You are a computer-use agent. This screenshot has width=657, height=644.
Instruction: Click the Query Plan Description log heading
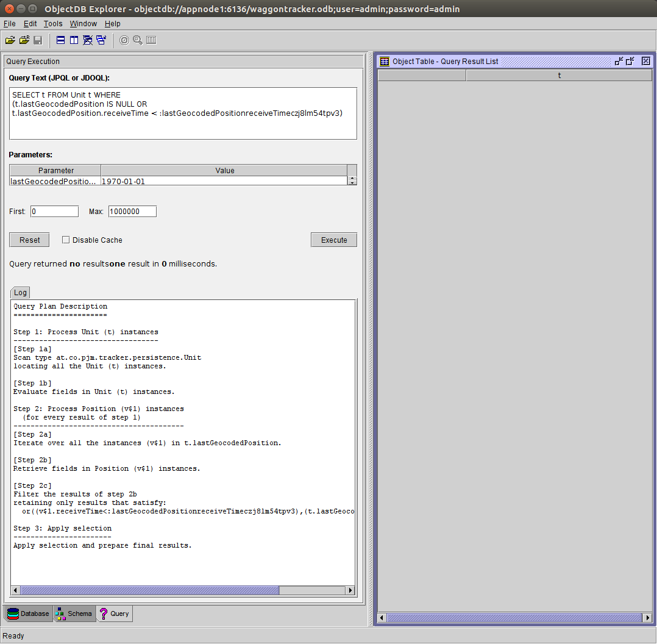(60, 306)
